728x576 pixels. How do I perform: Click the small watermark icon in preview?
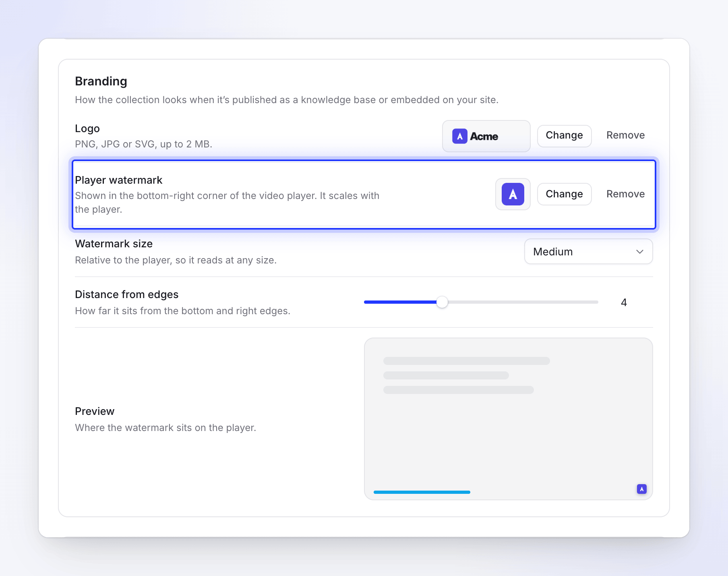pyautogui.click(x=641, y=489)
